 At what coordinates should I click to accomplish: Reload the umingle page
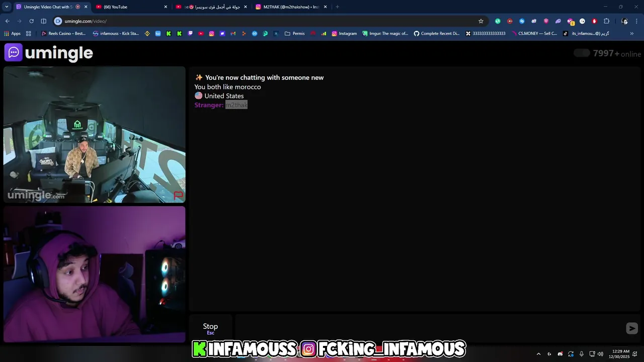tap(31, 21)
